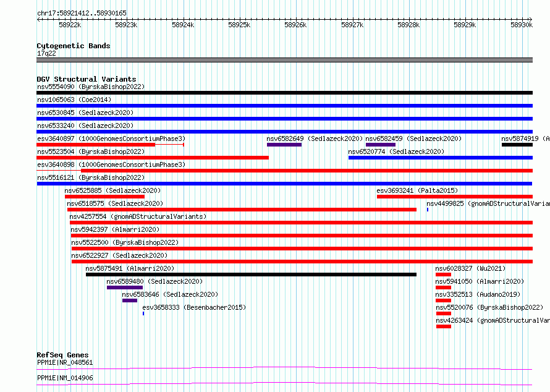Click nsv6582459 (Sedlazeck2020) label
This screenshot has width=550, height=392.
point(413,138)
